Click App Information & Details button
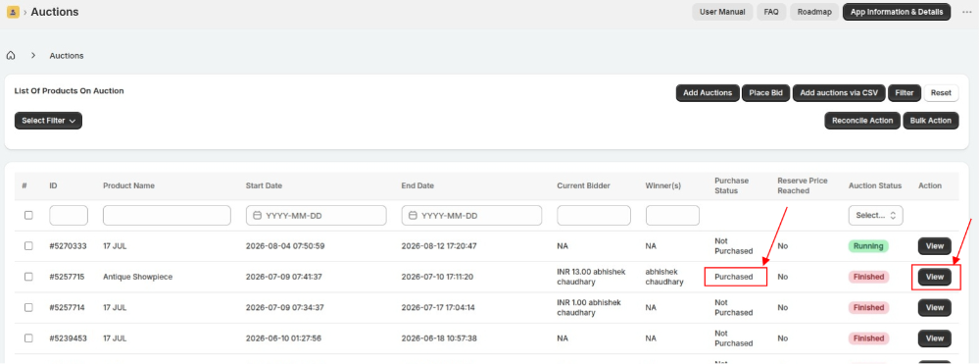Viewport: 980px width, 364px height. (x=897, y=12)
